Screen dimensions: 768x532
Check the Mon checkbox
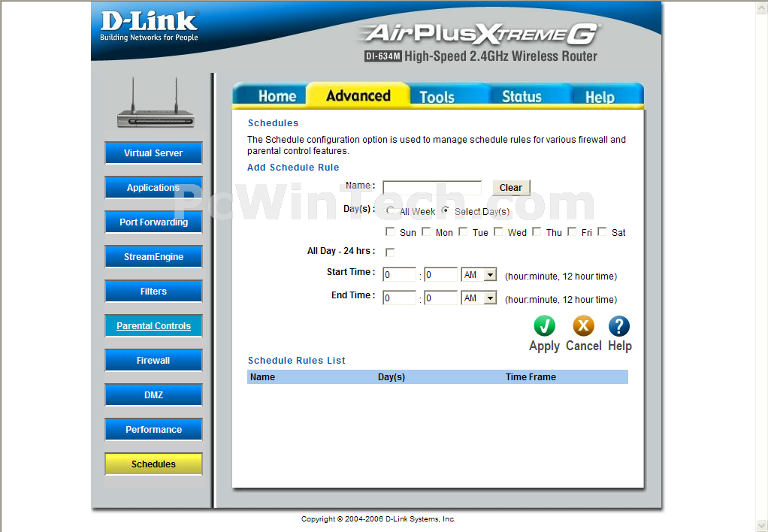pyautogui.click(x=426, y=231)
